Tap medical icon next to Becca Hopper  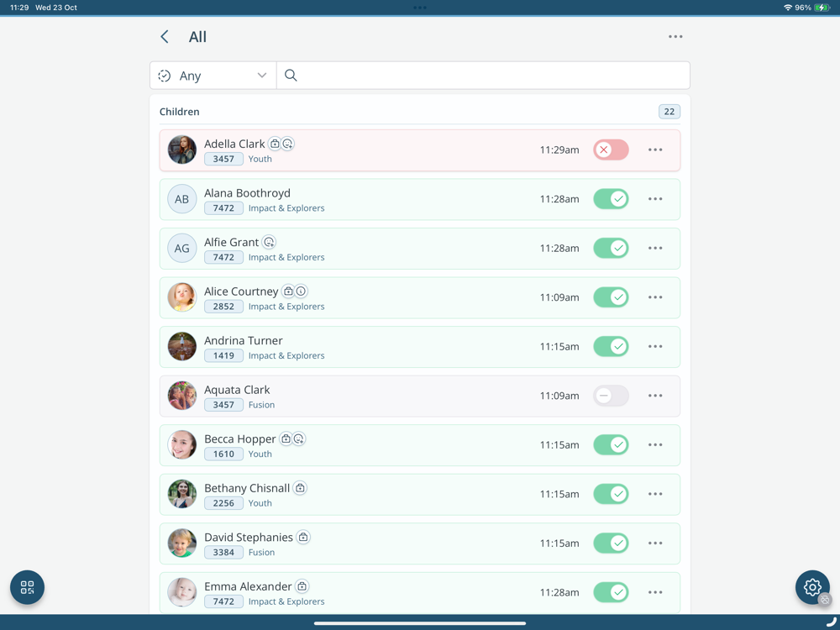(x=286, y=439)
